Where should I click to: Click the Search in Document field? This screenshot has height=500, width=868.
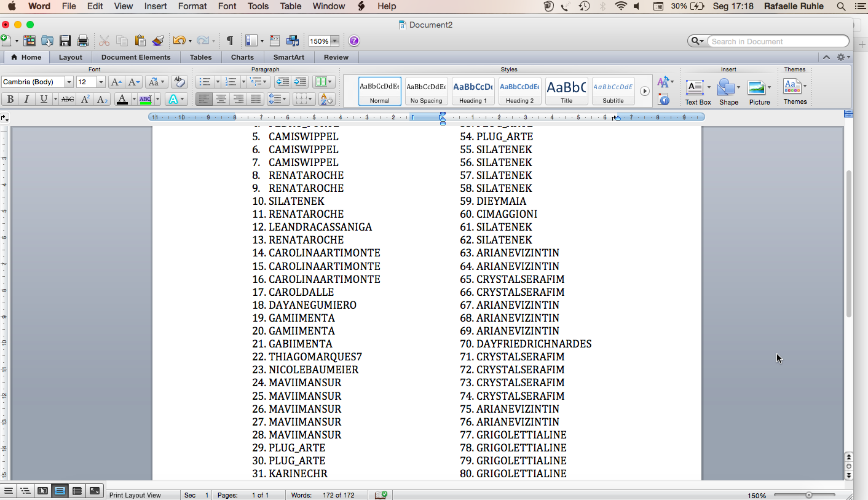point(777,41)
